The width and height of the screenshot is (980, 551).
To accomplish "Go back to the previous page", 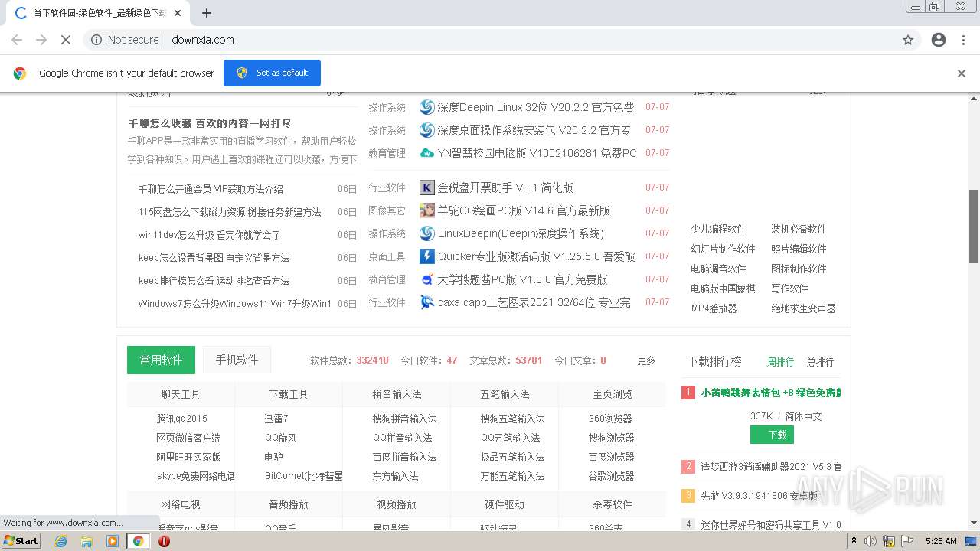I will click(x=17, y=40).
